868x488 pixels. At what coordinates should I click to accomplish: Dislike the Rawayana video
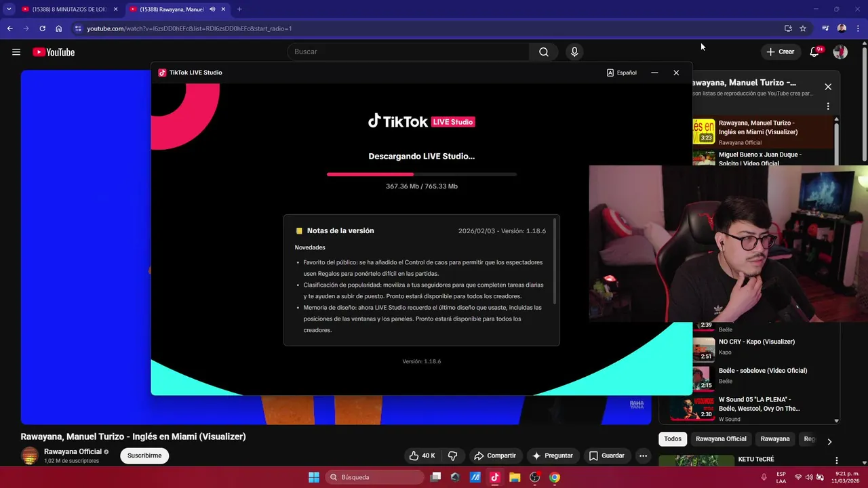(x=453, y=455)
